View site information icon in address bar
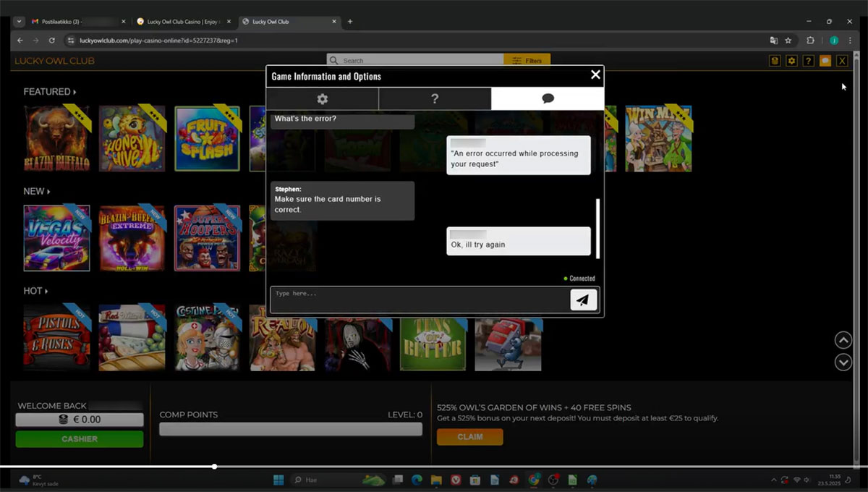This screenshot has width=868, height=492. point(70,41)
